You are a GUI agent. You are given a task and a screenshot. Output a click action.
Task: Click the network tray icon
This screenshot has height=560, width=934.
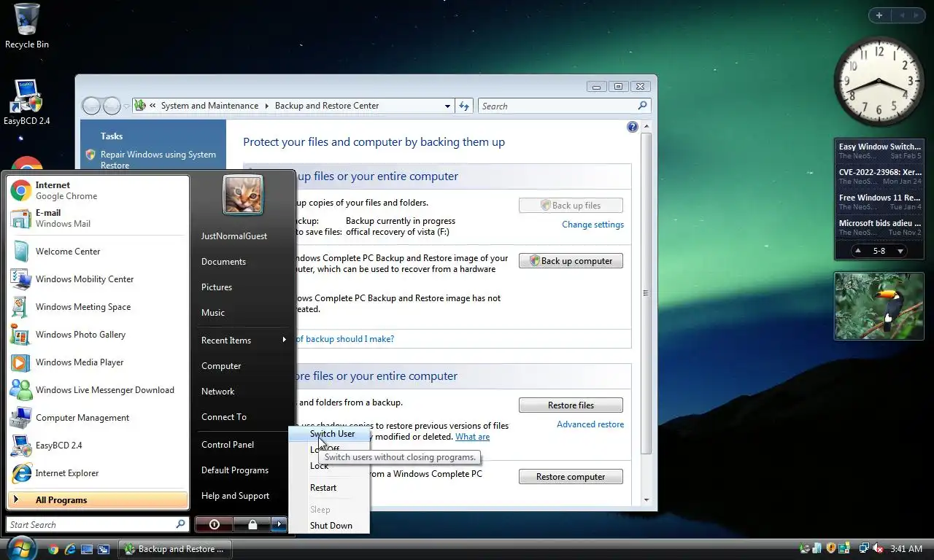[x=864, y=549]
